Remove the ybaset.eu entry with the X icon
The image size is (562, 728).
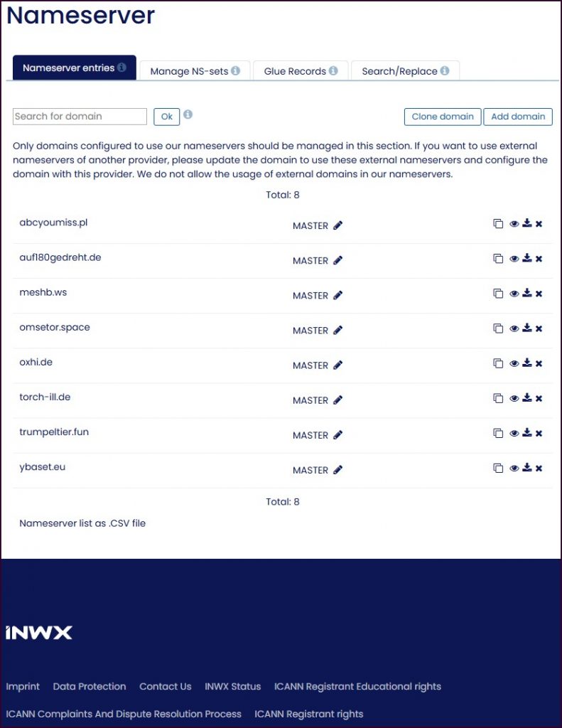click(539, 468)
